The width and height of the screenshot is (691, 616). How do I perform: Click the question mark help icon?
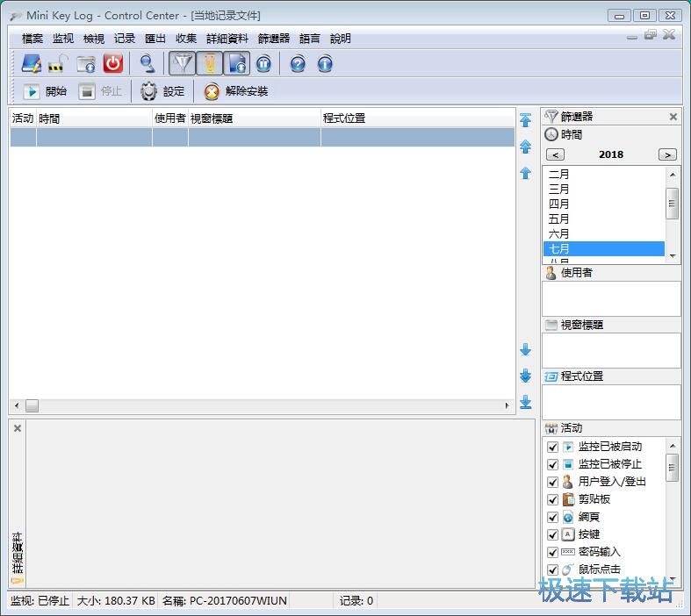coord(298,63)
